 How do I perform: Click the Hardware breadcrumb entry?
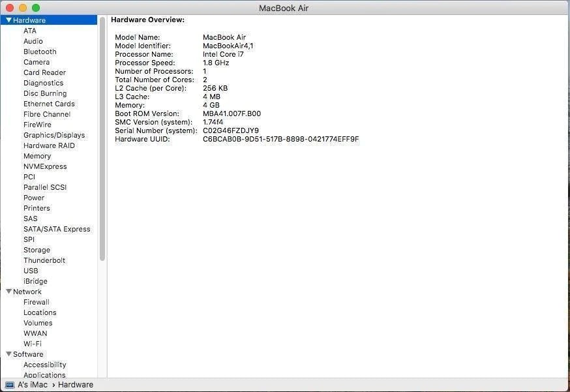coord(75,384)
